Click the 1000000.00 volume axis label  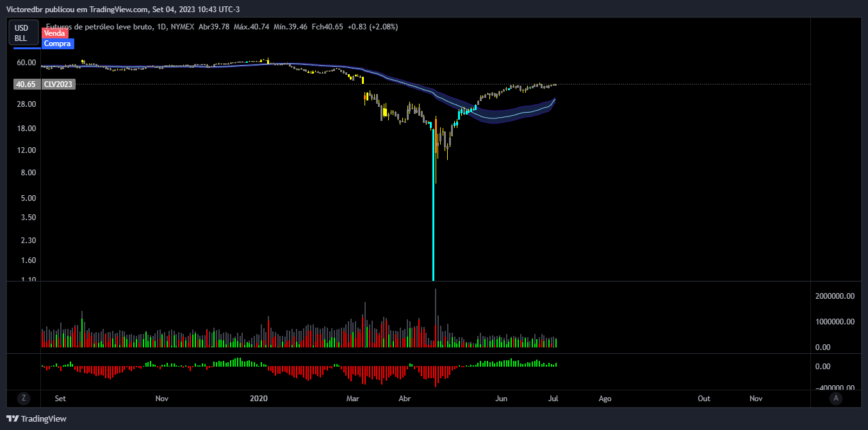[x=835, y=322]
